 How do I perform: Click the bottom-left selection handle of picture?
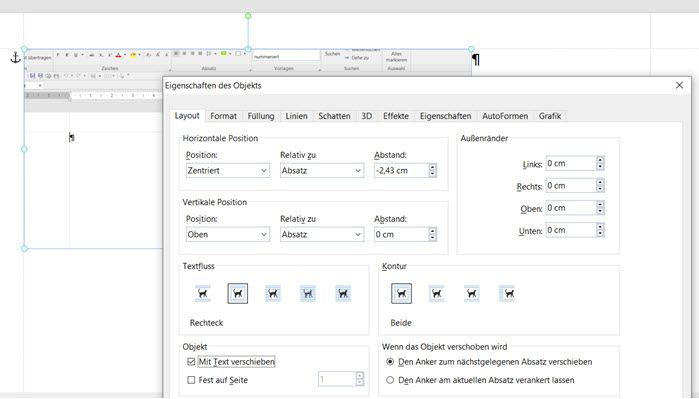pyautogui.click(x=24, y=249)
